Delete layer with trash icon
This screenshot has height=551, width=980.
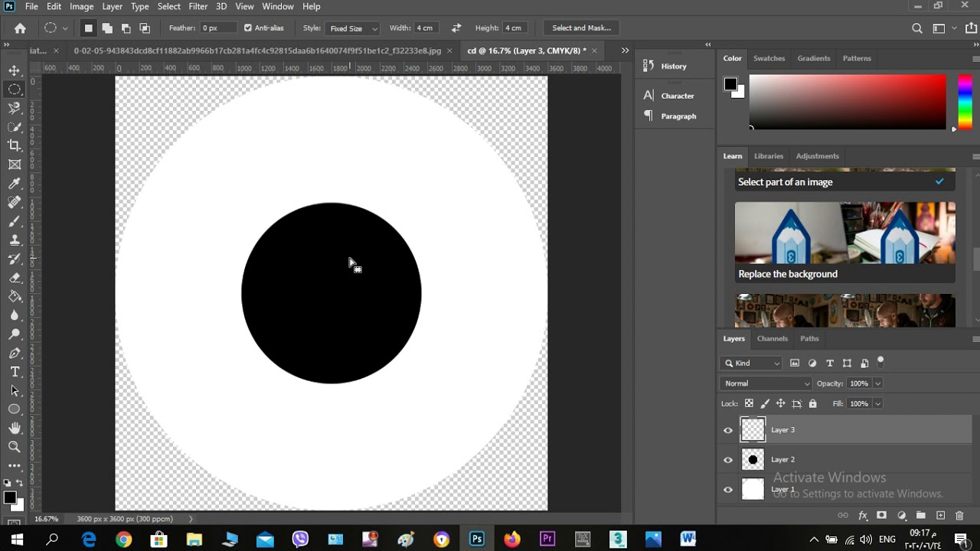point(959,516)
